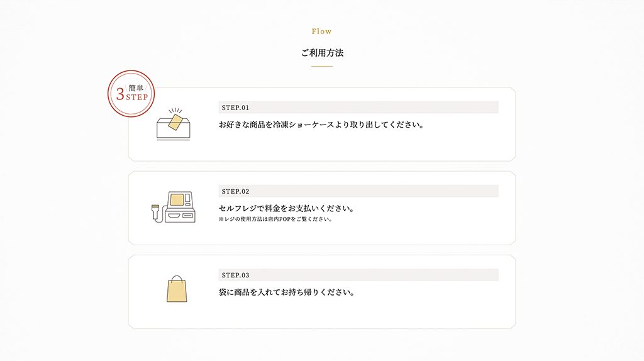Image resolution: width=644 pixels, height=361 pixels.
Task: Click the shopping bag handle
Action: [x=177, y=279]
